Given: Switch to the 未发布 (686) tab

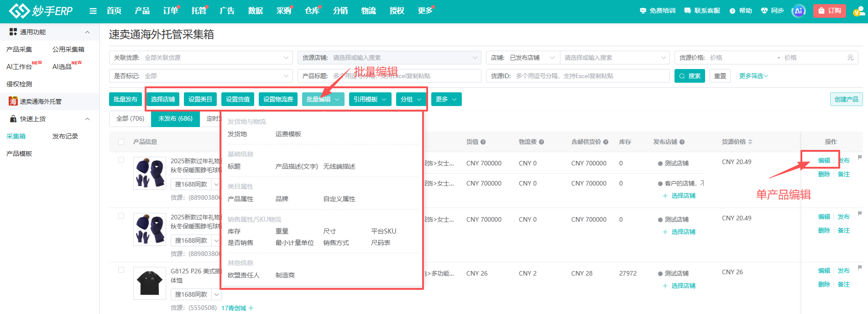Looking at the screenshot, I should (175, 118).
